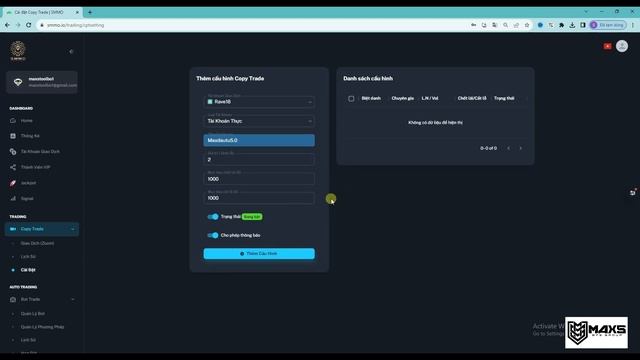640x360 pixels.
Task: Open Quản Lý Bot submenu item
Action: coord(33,313)
